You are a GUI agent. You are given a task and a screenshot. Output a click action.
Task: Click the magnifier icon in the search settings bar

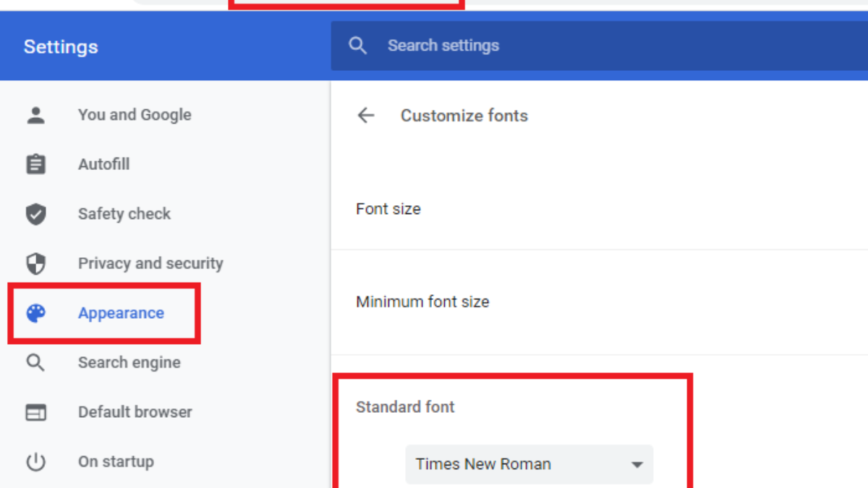click(x=357, y=46)
